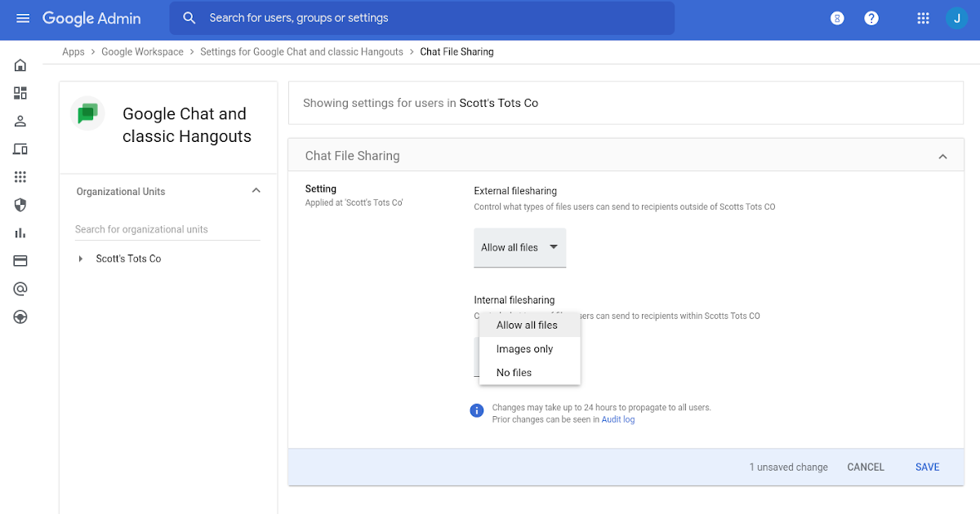Collapse the Chat File Sharing section
The height and width of the screenshot is (514, 980).
(x=942, y=156)
